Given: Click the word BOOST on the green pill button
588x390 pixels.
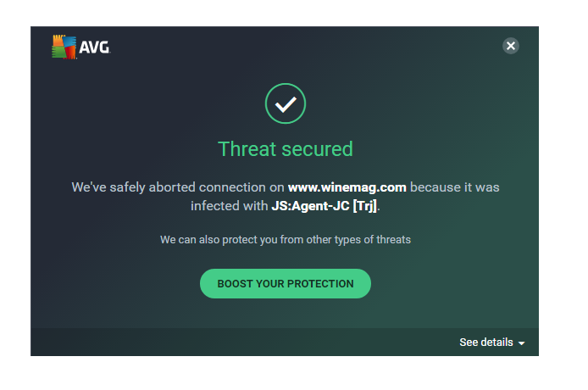Looking at the screenshot, I should point(236,284).
